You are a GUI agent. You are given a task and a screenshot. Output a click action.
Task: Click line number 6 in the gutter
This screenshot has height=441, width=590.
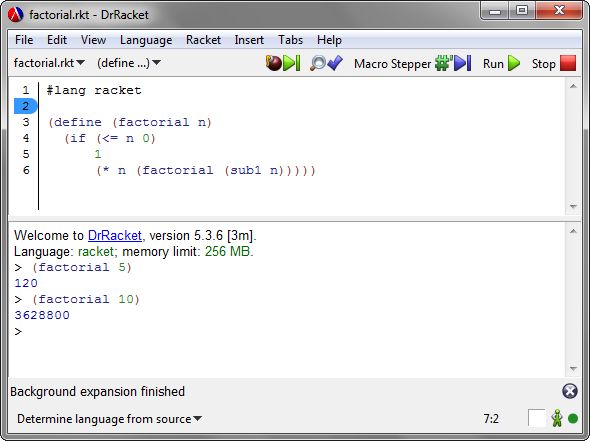tap(26, 170)
